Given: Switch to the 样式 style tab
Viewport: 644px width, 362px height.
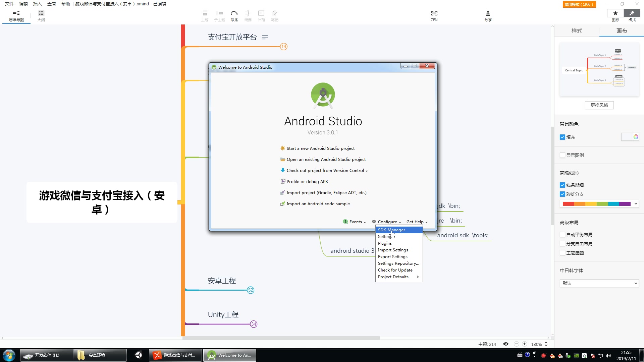Looking at the screenshot, I should tap(577, 31).
